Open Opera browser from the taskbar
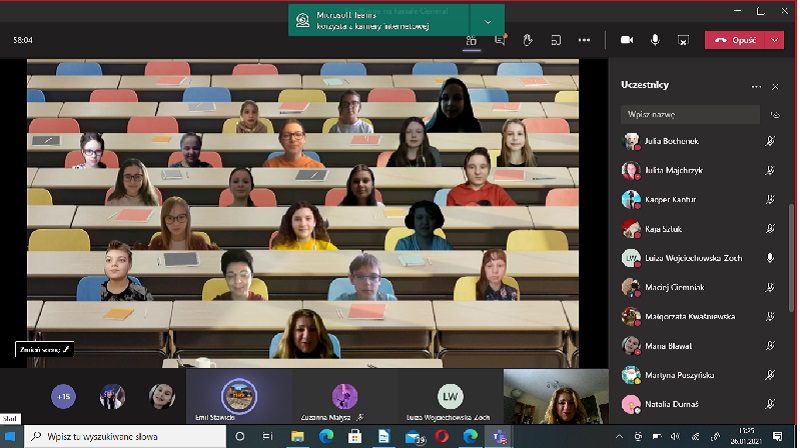This screenshot has height=448, width=800. point(442,436)
